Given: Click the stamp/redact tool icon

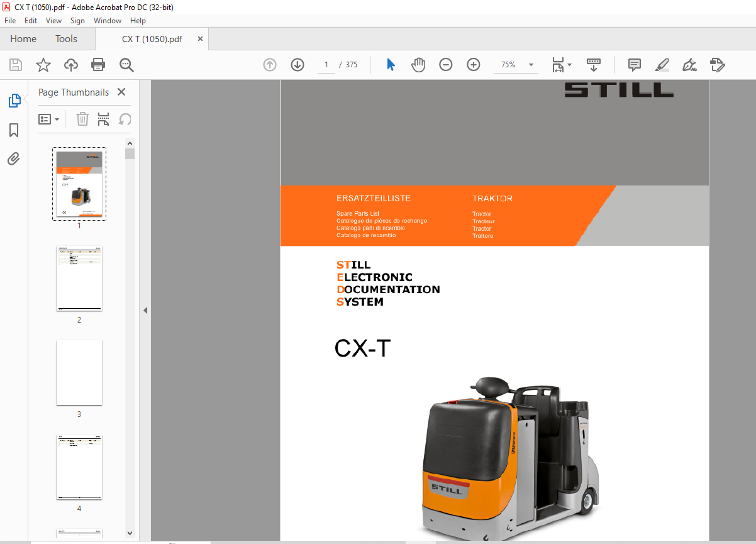Looking at the screenshot, I should pyautogui.click(x=718, y=65).
